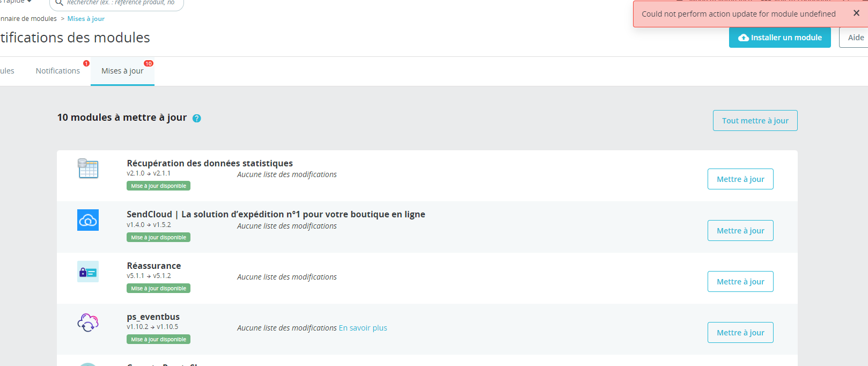Click the ps_eventbus module icon
Image resolution: width=868 pixels, height=366 pixels.
click(x=88, y=323)
